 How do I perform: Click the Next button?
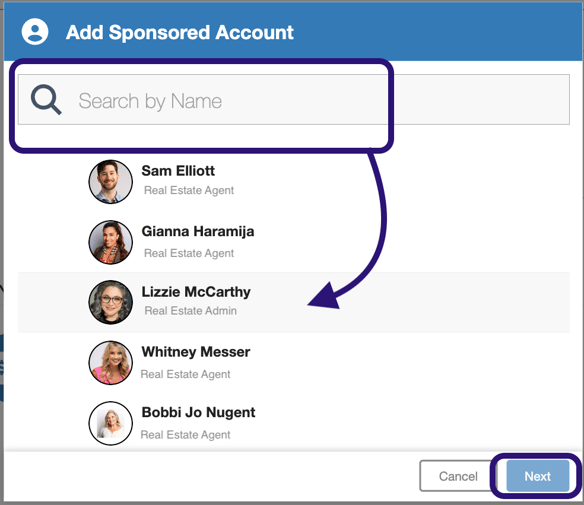[537, 476]
